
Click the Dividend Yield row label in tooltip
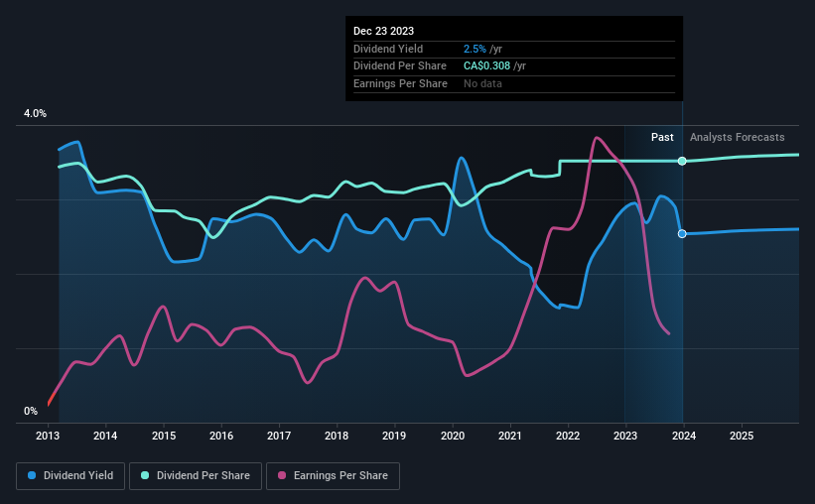coord(388,49)
